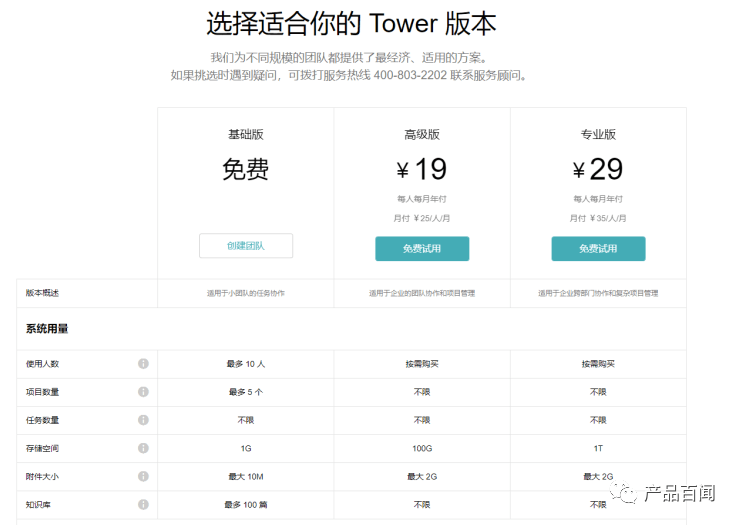Click 月付 ¥35/人/月 text
Image resolution: width=739 pixels, height=525 pixels.
pyautogui.click(x=598, y=218)
